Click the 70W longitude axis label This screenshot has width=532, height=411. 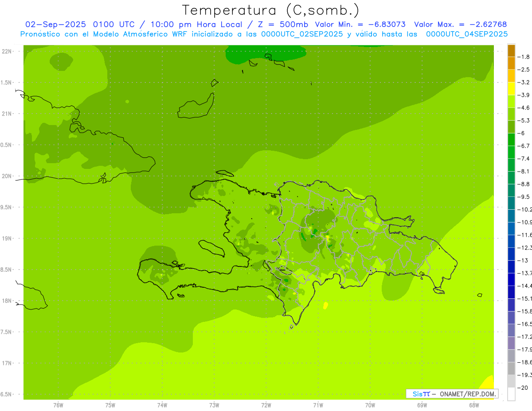tap(370, 405)
